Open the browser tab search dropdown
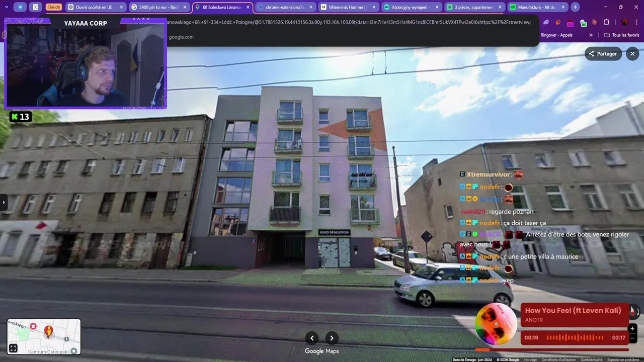This screenshot has height=362, width=644. pos(7,7)
